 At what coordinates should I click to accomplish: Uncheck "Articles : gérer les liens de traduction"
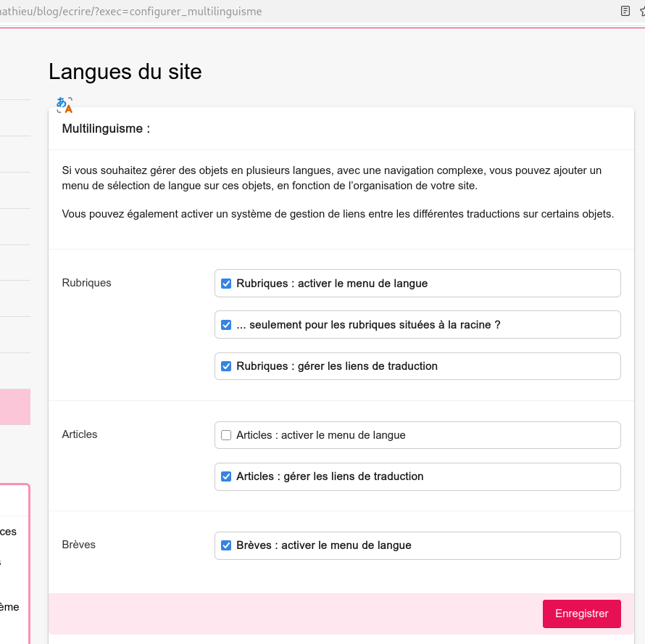[226, 476]
